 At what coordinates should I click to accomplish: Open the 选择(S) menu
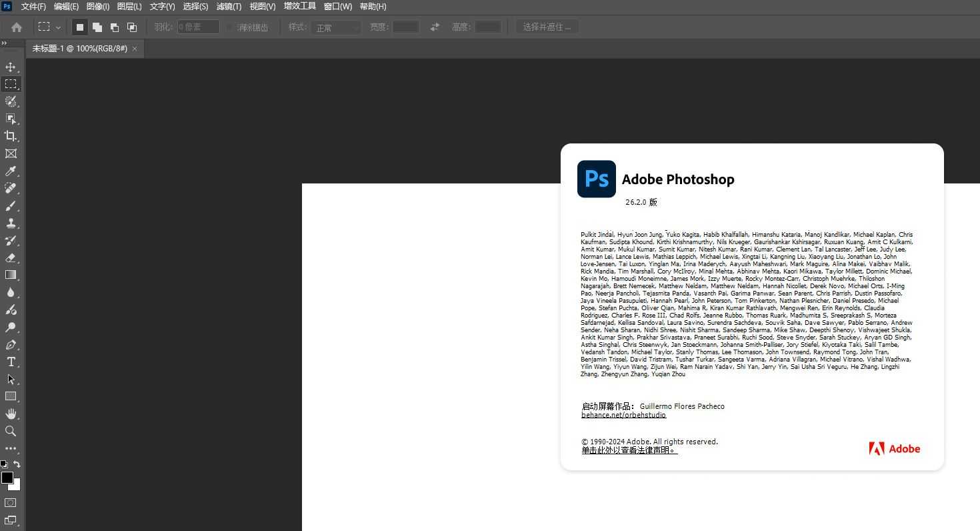pyautogui.click(x=195, y=7)
